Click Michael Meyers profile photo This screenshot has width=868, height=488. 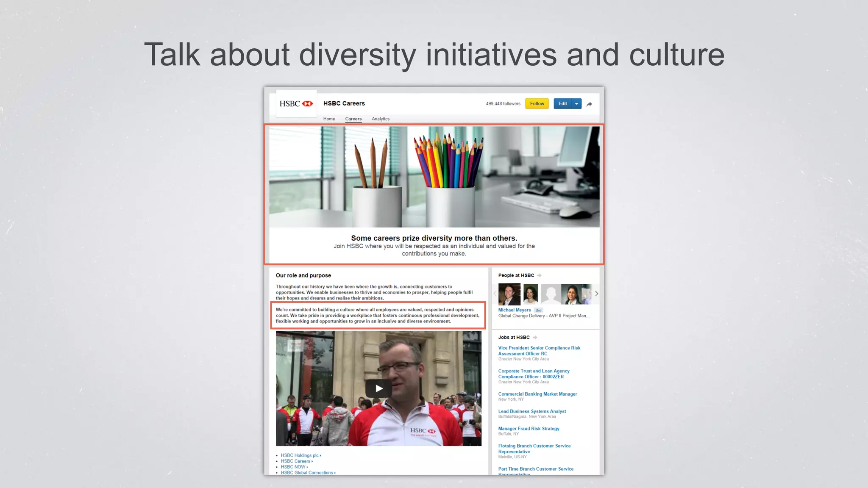point(509,294)
